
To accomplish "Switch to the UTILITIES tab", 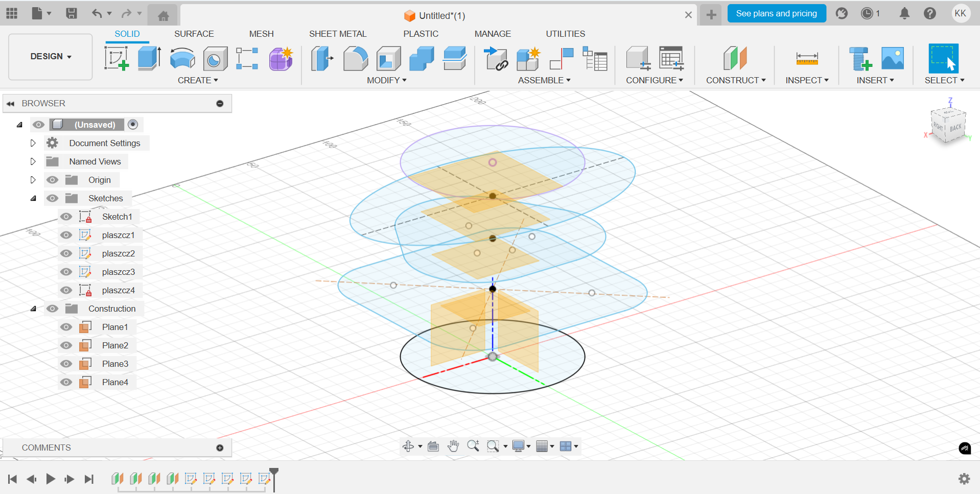I will pyautogui.click(x=566, y=34).
